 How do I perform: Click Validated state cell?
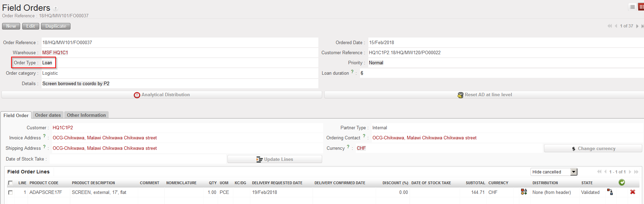coord(590,192)
